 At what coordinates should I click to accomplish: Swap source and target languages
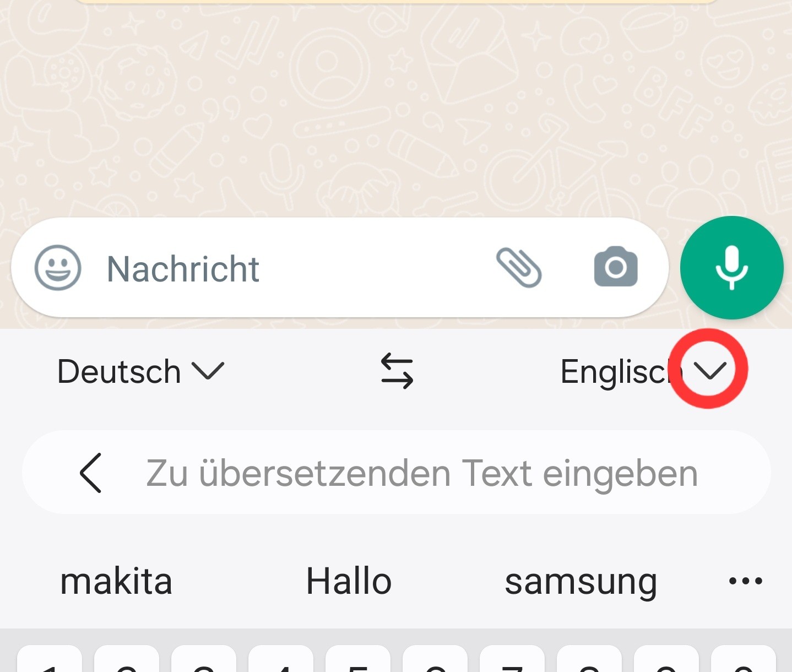(397, 371)
